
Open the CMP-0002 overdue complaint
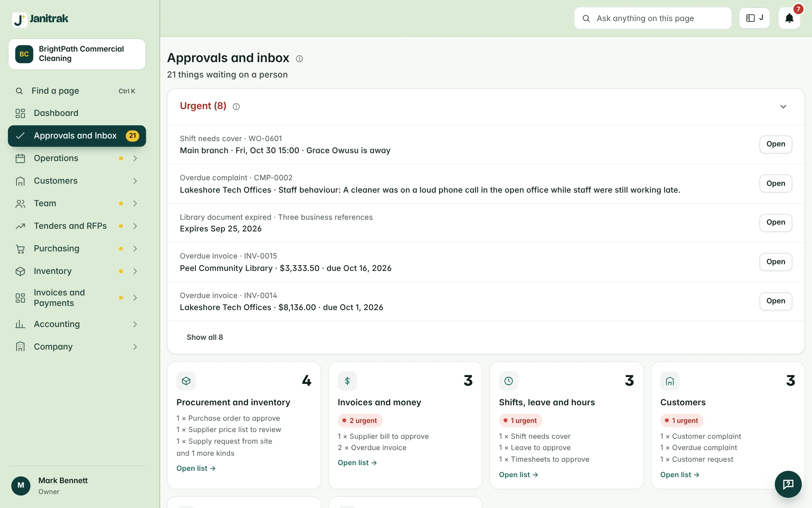tap(776, 184)
